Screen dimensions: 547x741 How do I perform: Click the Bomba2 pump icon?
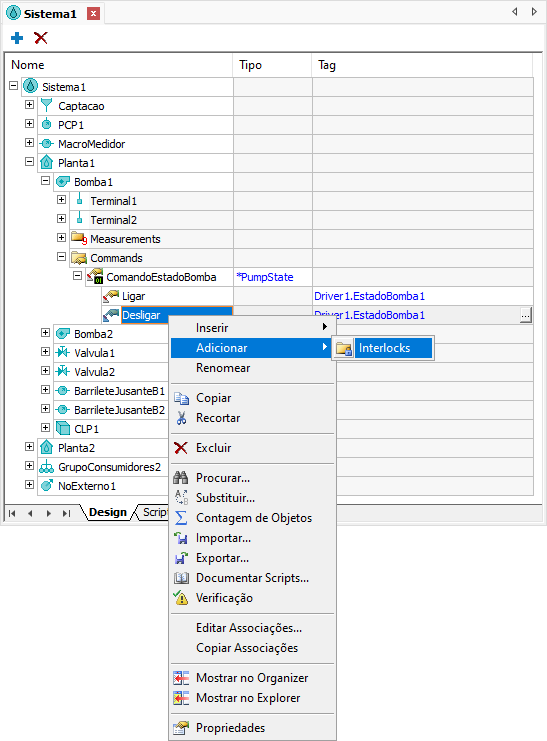pyautogui.click(x=62, y=334)
